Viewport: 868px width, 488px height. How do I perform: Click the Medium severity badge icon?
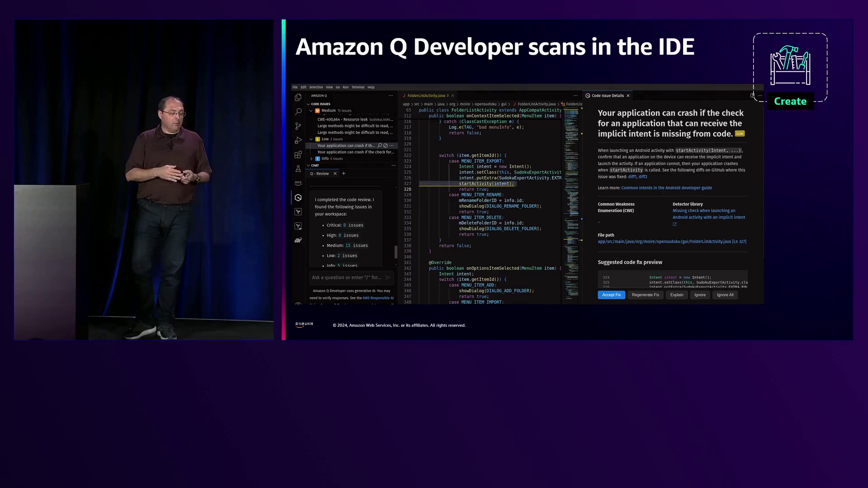click(317, 111)
